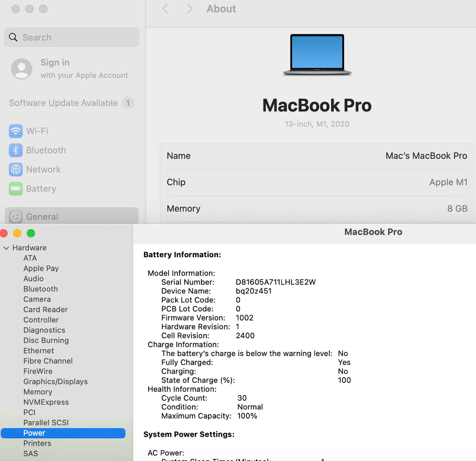Image resolution: width=476 pixels, height=461 pixels.
Task: Click Sign in with your Apple Account
Action: pos(84,68)
